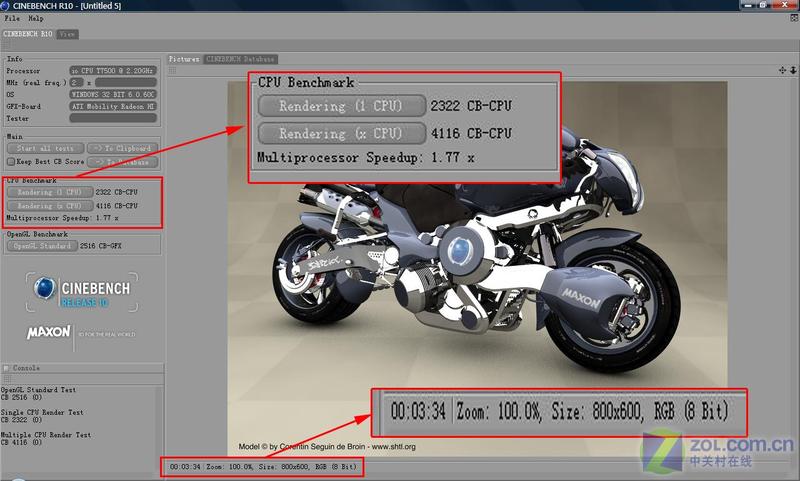Click the Start all tests button
The width and height of the screenshot is (800, 481).
coord(45,148)
